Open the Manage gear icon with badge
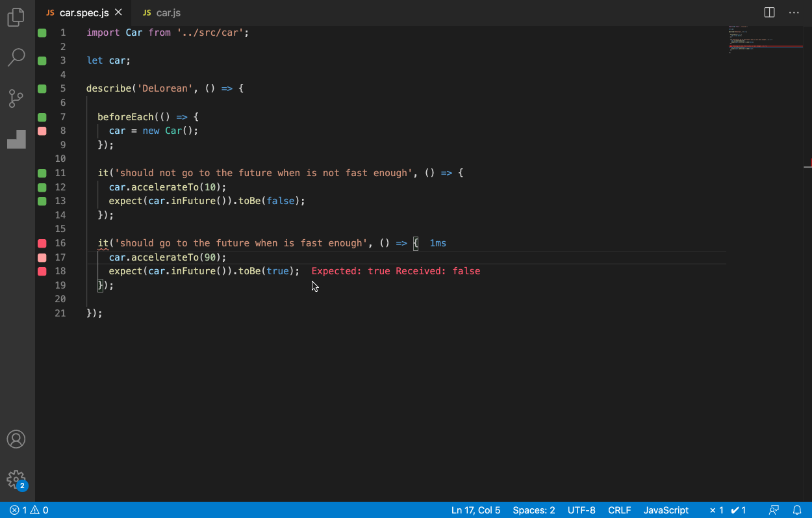 tap(16, 480)
